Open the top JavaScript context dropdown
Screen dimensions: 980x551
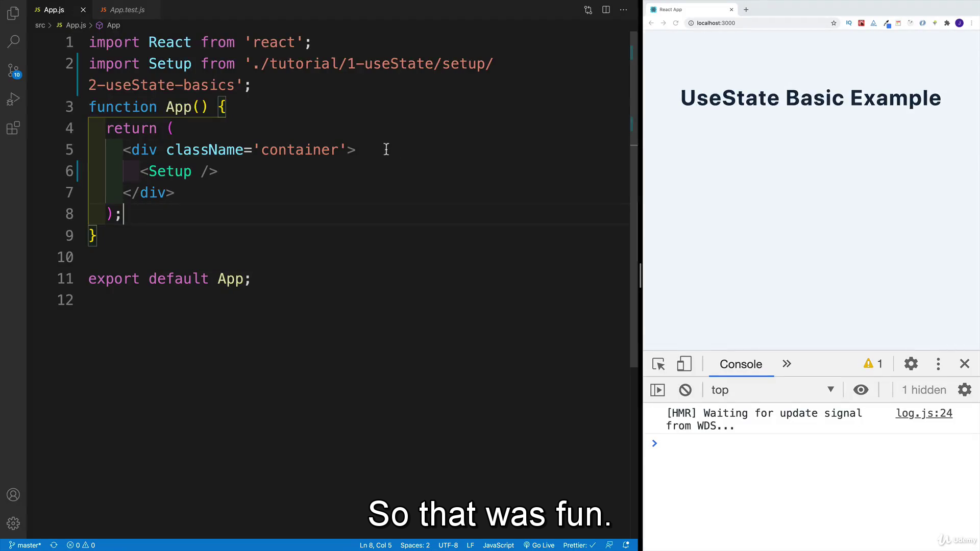773,390
